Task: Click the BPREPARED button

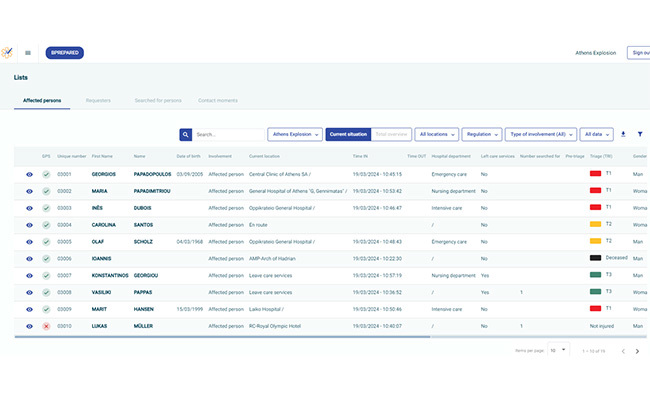Action: (65, 53)
